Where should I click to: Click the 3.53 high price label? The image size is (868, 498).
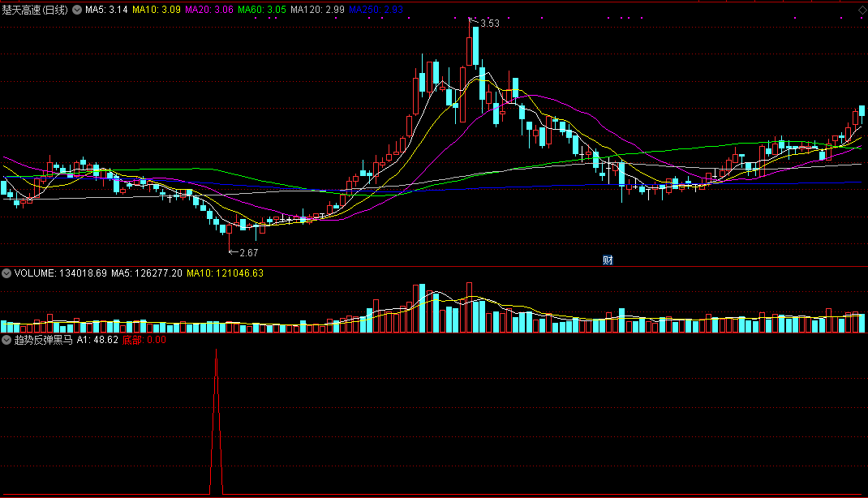click(x=490, y=24)
